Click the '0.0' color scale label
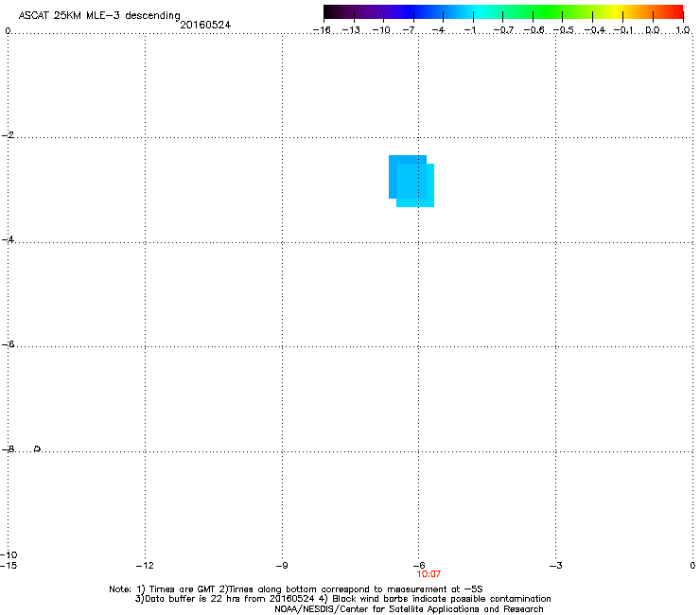700x615 pixels. pyautogui.click(x=653, y=30)
